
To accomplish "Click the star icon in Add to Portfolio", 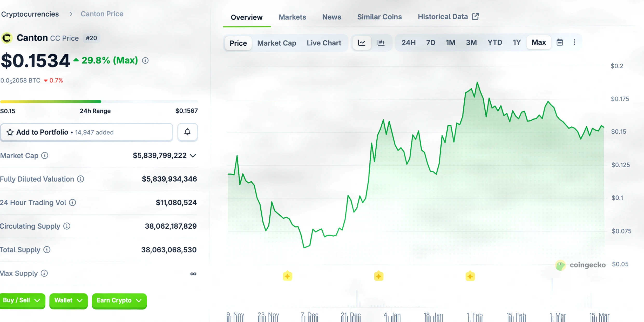I will pyautogui.click(x=10, y=132).
